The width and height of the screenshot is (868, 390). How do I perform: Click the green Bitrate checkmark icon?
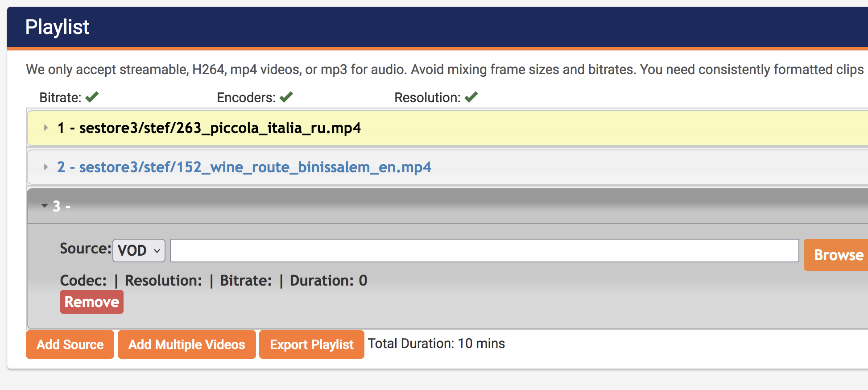[x=92, y=97]
